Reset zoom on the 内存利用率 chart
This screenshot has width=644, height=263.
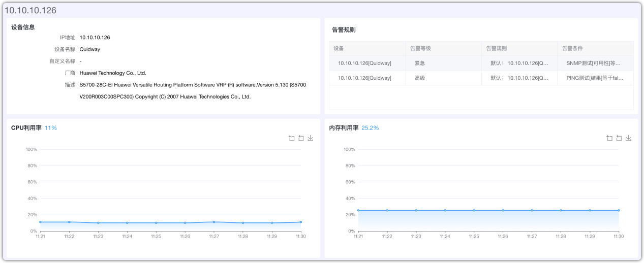coord(619,138)
